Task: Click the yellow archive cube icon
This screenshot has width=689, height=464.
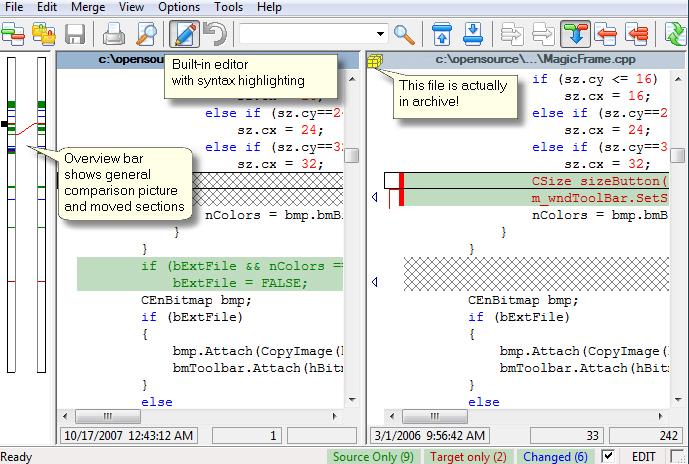Action: 375,61
